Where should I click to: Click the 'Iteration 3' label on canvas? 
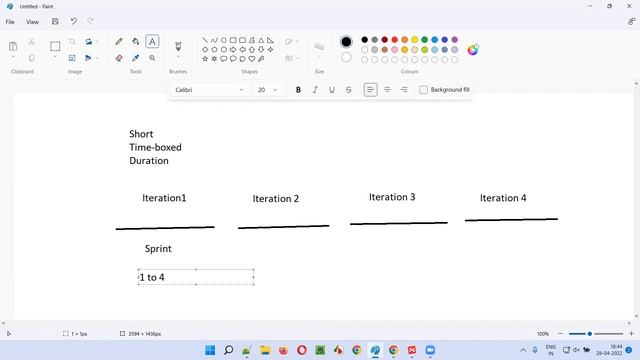[392, 197]
